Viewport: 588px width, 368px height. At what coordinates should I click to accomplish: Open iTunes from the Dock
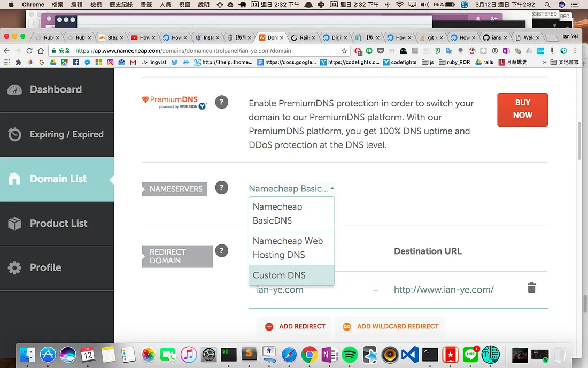pyautogui.click(x=189, y=355)
